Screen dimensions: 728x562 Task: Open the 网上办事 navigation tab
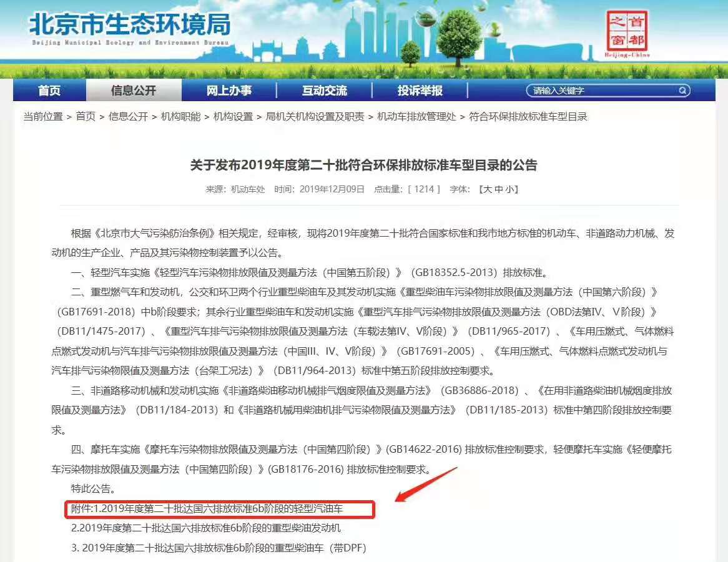(x=229, y=91)
